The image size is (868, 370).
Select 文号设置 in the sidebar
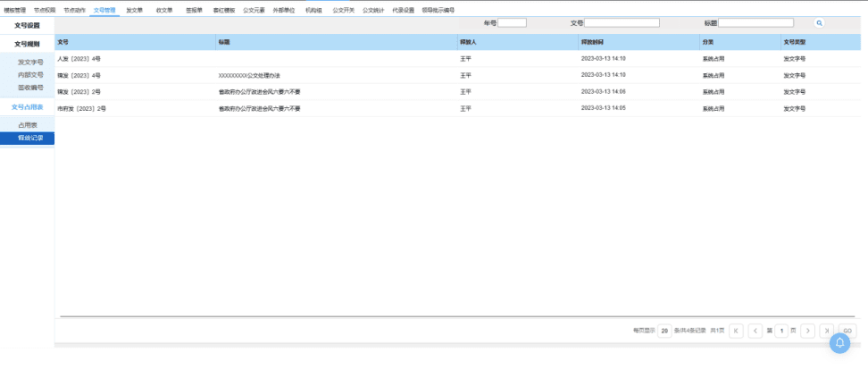tap(27, 25)
